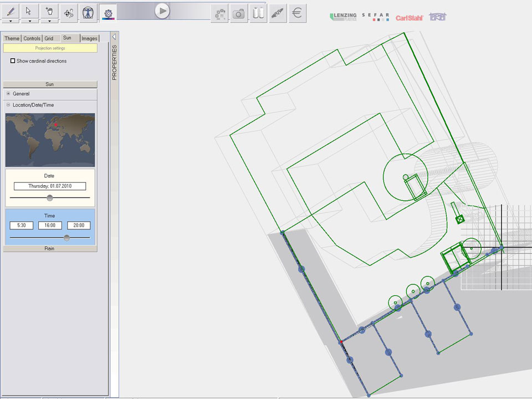This screenshot has height=399, width=532.
Task: Open dropdown arrow below pointer tool
Action: coord(30,21)
